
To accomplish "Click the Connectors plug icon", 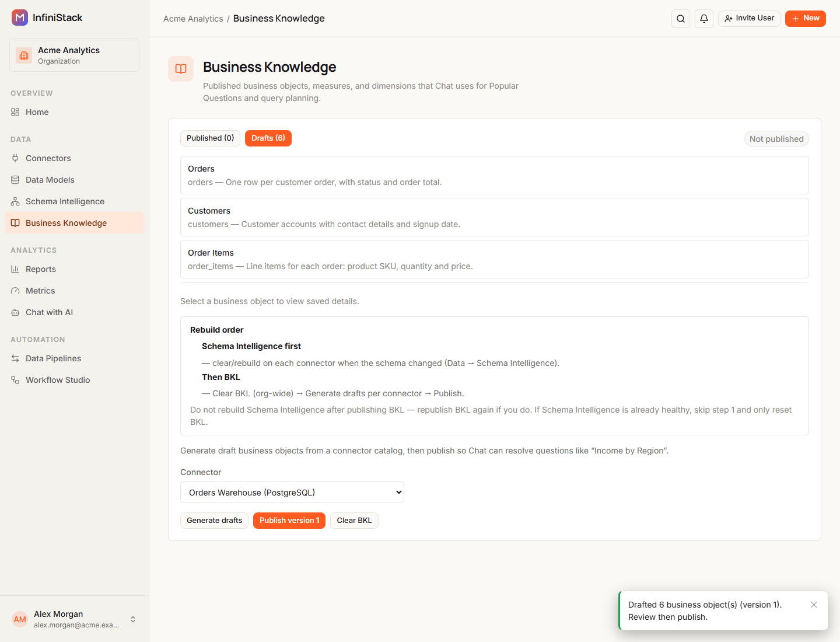I will (x=15, y=158).
